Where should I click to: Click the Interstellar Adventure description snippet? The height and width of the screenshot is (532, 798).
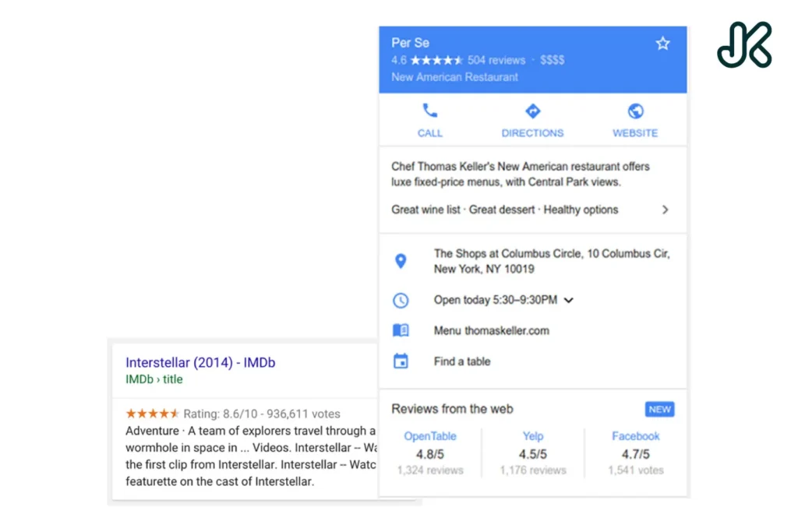(x=251, y=456)
